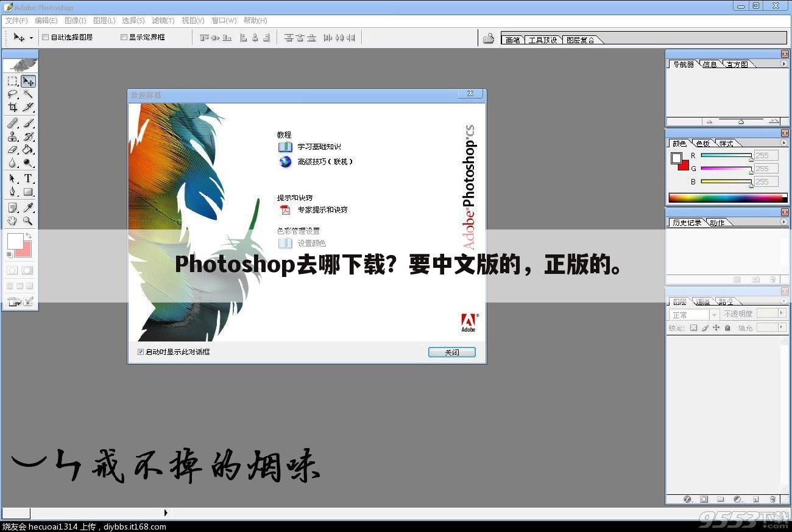Open 专家提示和诀窍 link
This screenshot has width=792, height=532.
pos(322,209)
